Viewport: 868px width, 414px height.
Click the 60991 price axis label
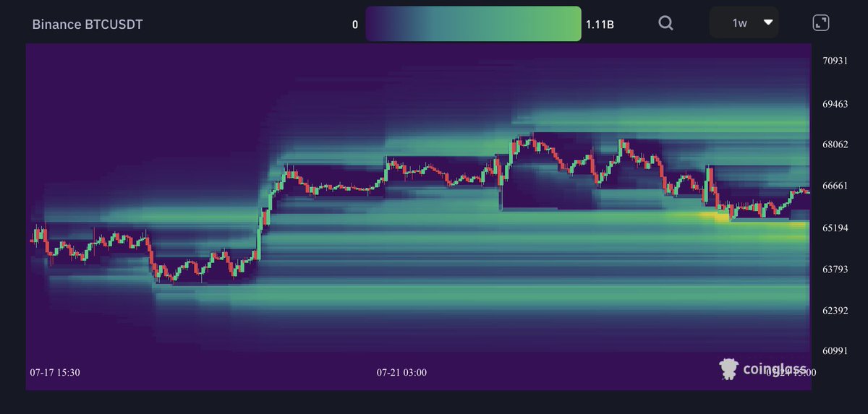[835, 350]
